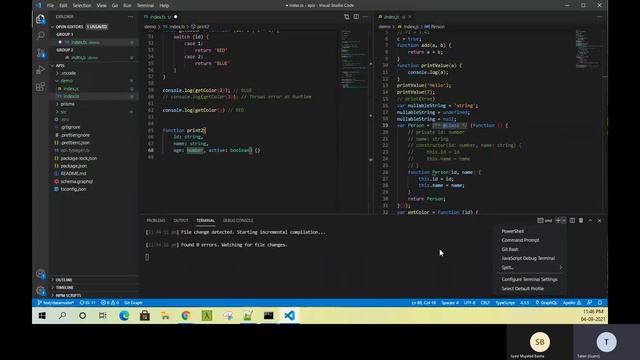Choose JavaScript Debug Terminal from menu
Screen dimensions: 640x360
pos(529,258)
